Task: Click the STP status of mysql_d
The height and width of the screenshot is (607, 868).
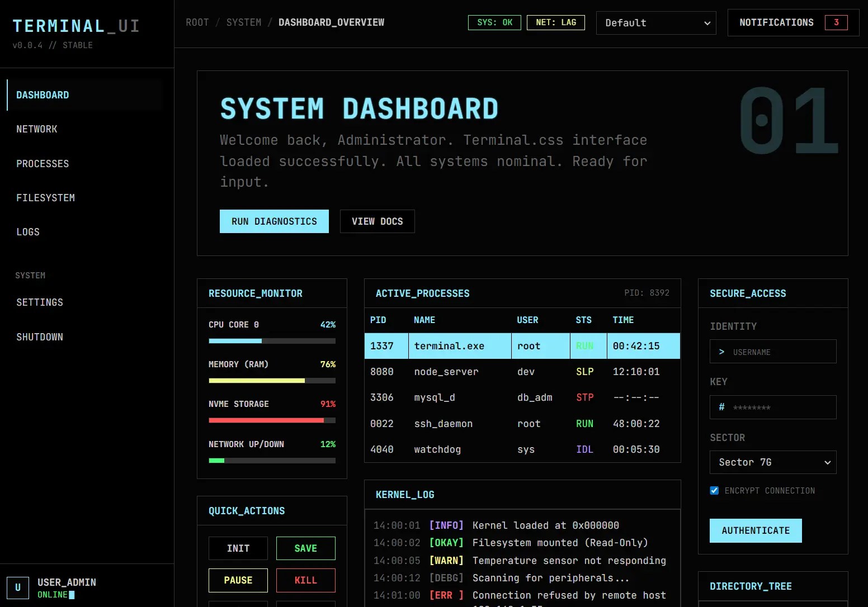Action: pos(585,397)
